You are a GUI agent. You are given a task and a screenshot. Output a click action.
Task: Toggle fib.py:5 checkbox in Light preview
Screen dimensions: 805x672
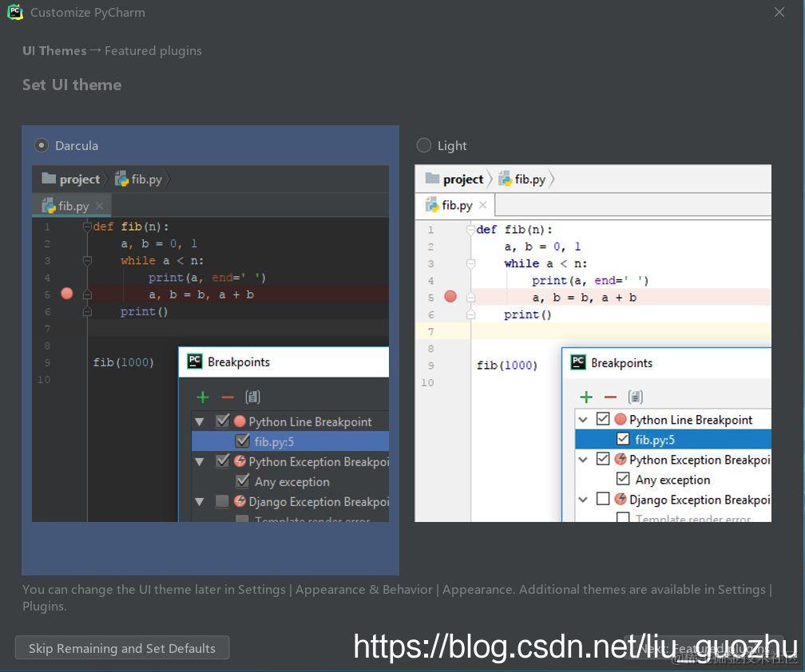(x=623, y=439)
